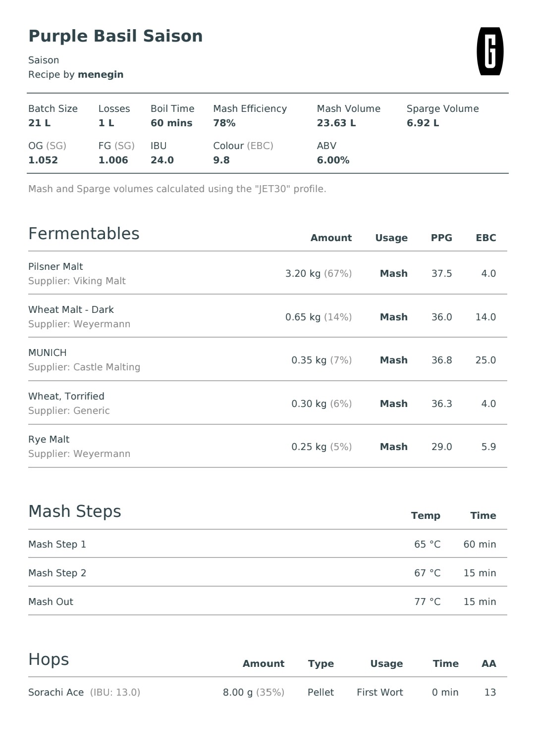The width and height of the screenshot is (535, 756).
Task: Click the Mash Steps section heading
Action: 75,511
